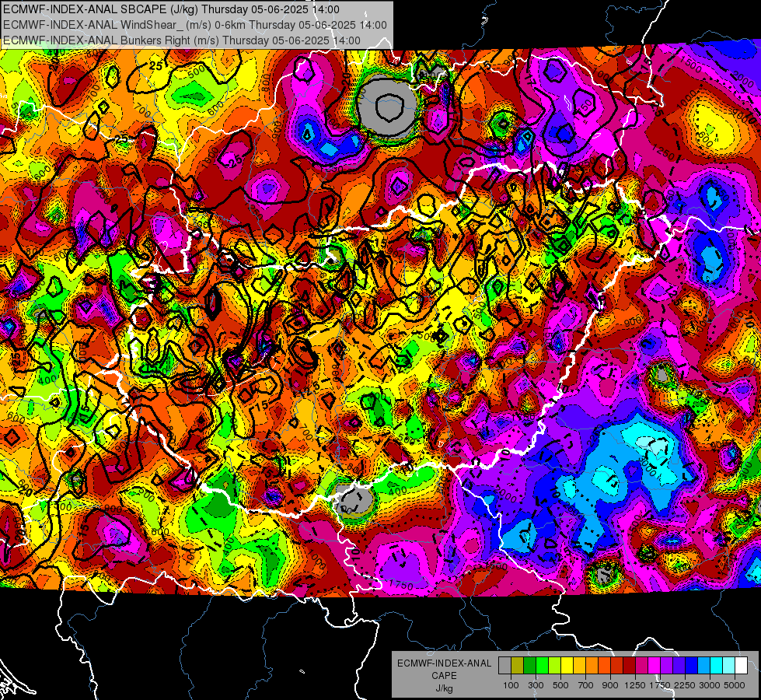Click the pure yellow legend swatch

click(567, 665)
